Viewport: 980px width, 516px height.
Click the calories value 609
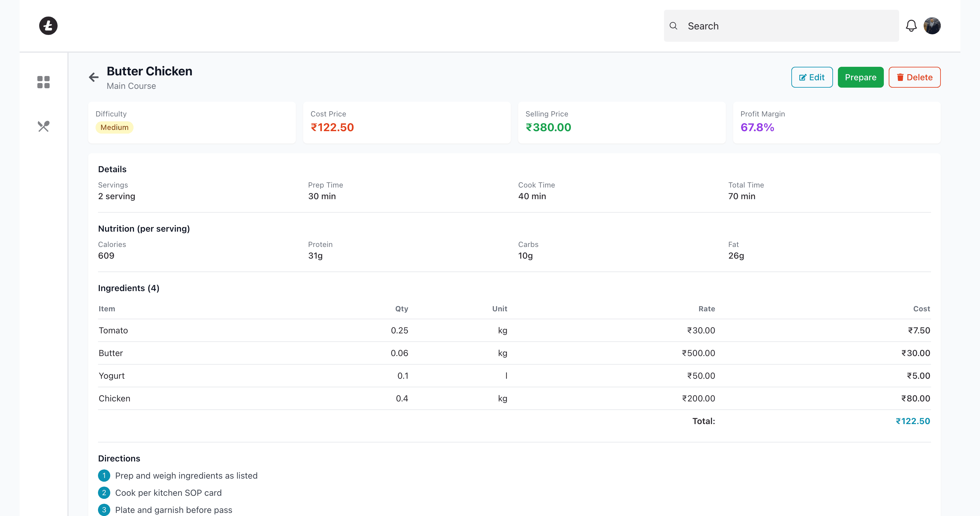(106, 256)
